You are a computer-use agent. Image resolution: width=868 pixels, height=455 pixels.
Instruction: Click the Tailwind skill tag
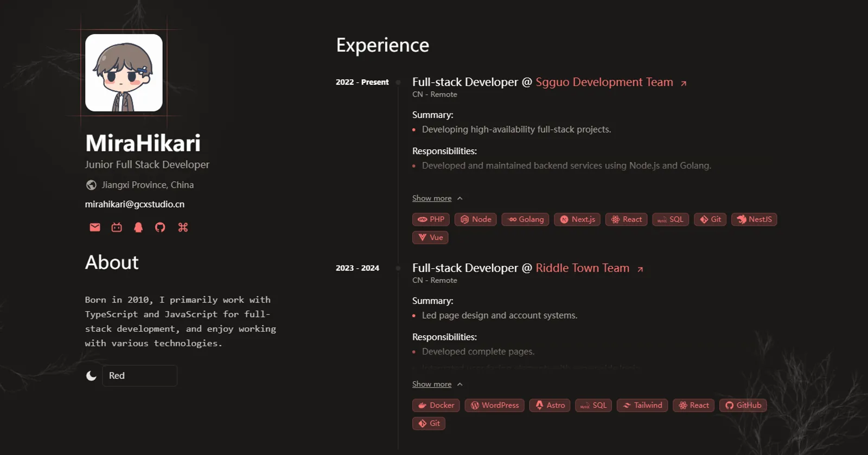(642, 405)
